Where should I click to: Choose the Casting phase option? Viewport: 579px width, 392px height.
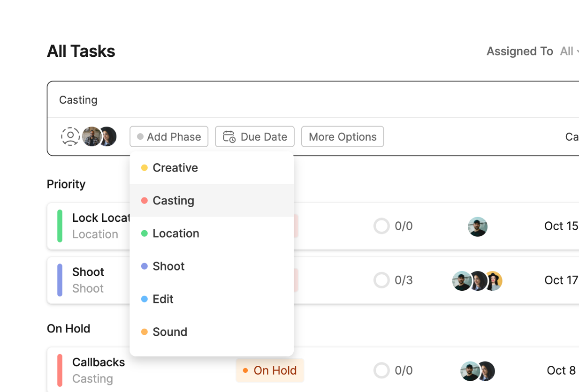(x=173, y=201)
